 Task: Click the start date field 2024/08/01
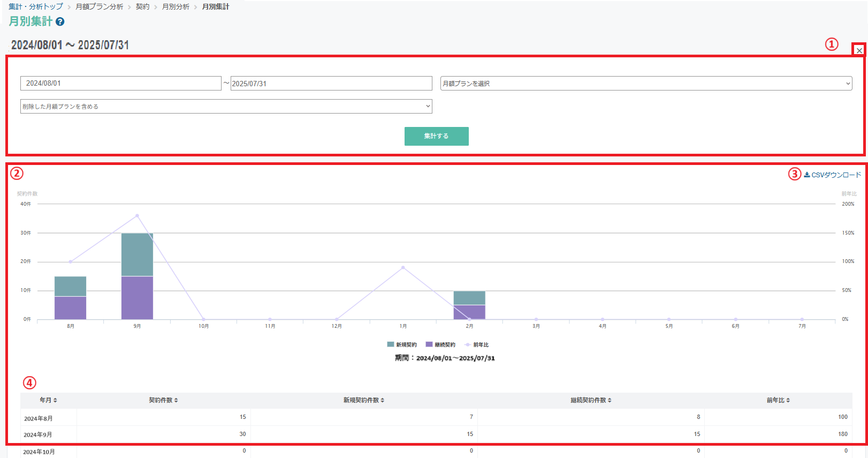point(120,83)
